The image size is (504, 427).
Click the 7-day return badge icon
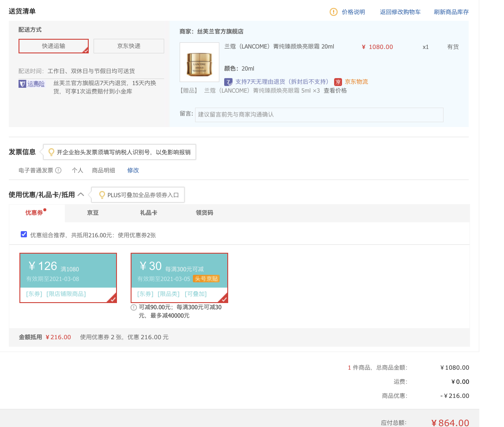point(228,82)
